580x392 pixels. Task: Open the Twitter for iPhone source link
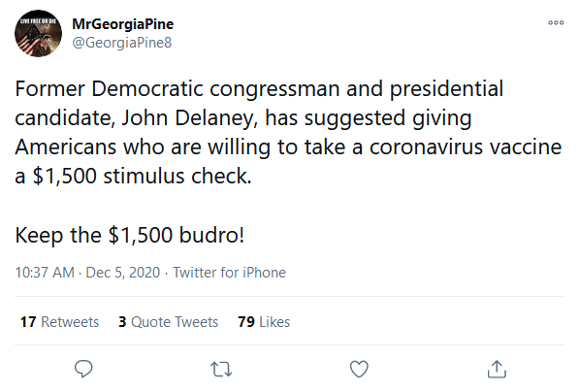coord(229,273)
